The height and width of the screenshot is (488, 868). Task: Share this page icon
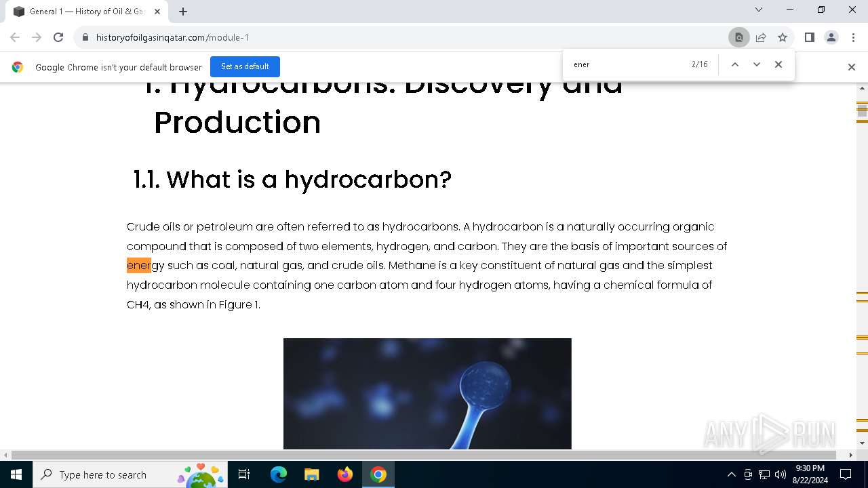[761, 37]
